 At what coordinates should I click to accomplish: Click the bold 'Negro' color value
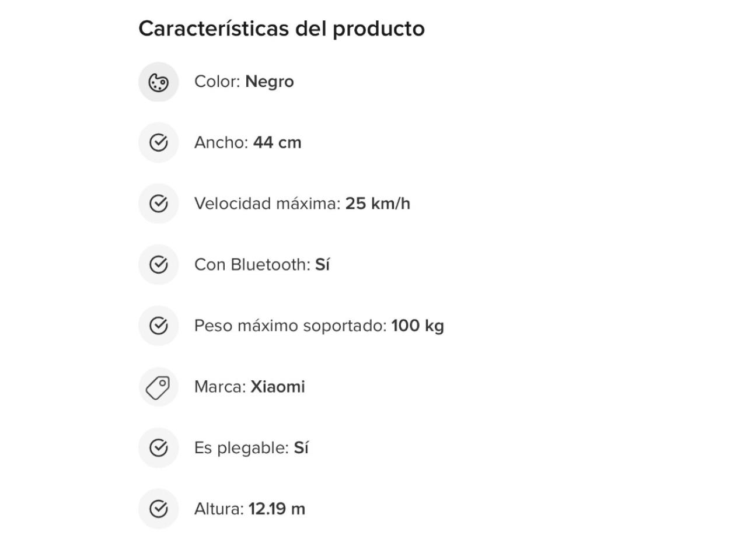(270, 82)
